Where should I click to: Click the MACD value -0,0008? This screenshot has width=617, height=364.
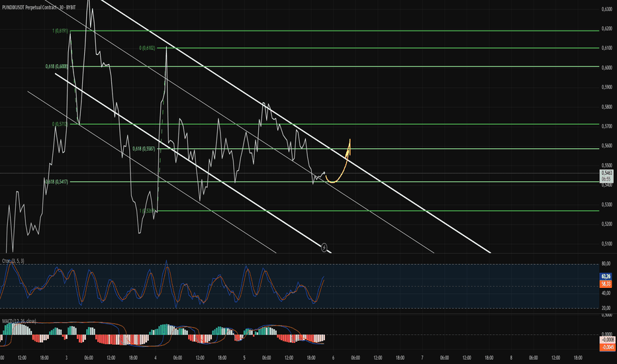(608, 340)
